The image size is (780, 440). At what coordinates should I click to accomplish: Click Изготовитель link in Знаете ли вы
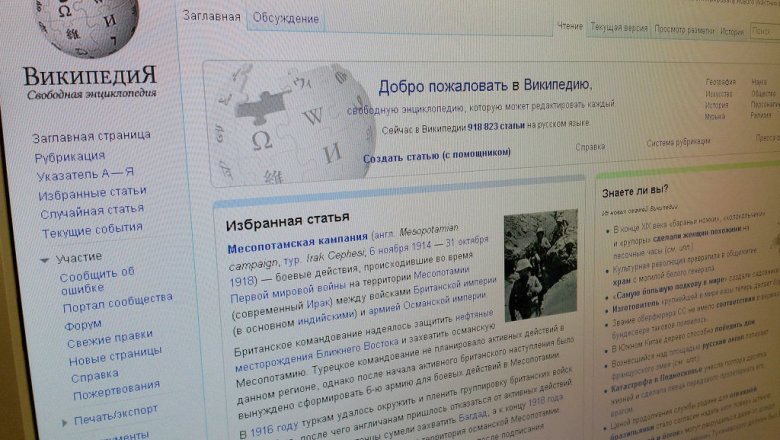coord(636,307)
